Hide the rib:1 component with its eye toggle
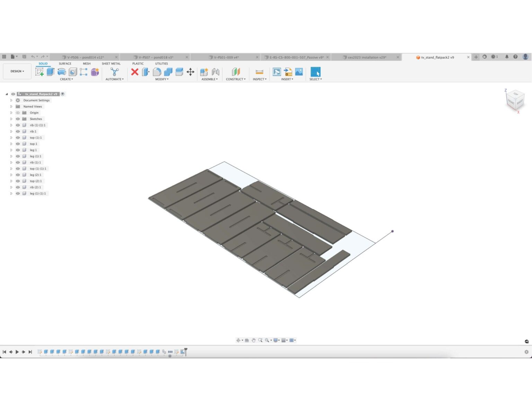The width and height of the screenshot is (532, 411). point(18,131)
